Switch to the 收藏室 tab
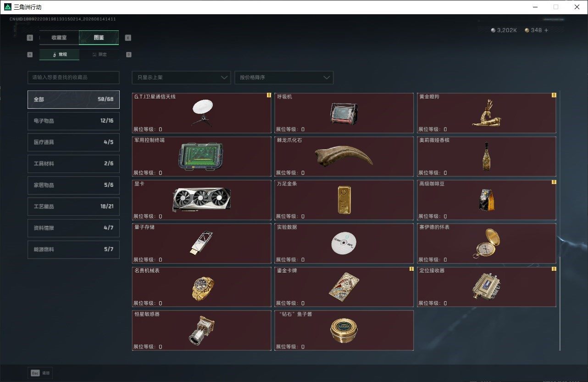This screenshot has width=588, height=382. pyautogui.click(x=59, y=38)
